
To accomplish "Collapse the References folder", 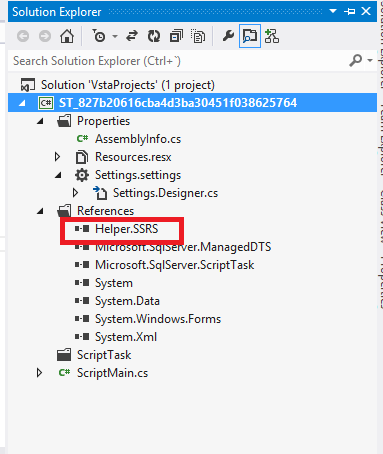I will 40,211.
